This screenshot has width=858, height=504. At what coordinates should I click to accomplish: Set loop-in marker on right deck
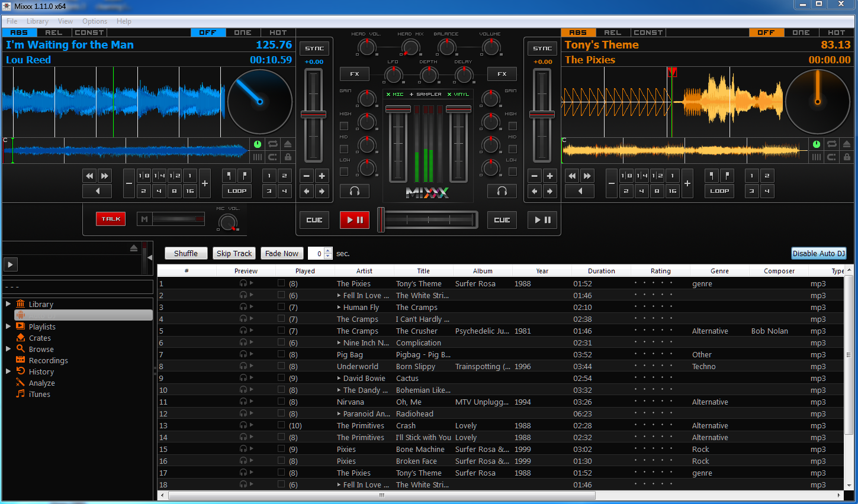pyautogui.click(x=712, y=176)
